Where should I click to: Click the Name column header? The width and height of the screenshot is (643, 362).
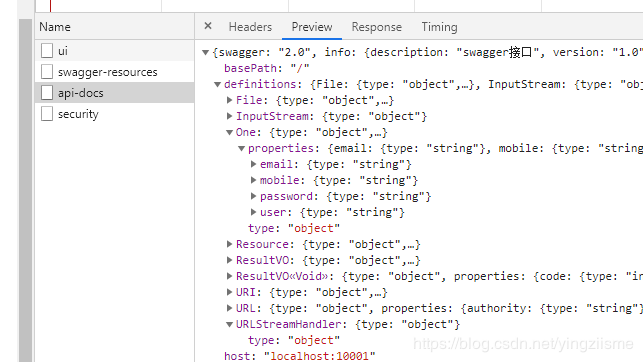[x=55, y=27]
